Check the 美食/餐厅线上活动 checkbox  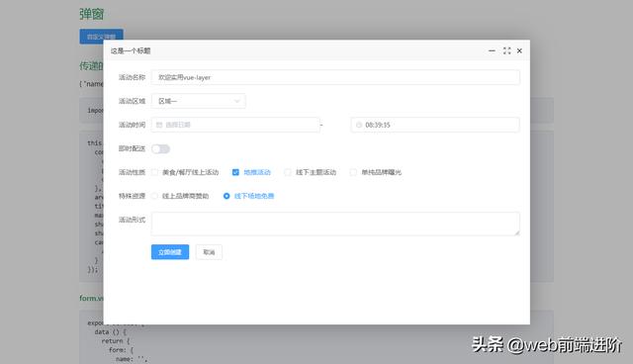click(155, 172)
